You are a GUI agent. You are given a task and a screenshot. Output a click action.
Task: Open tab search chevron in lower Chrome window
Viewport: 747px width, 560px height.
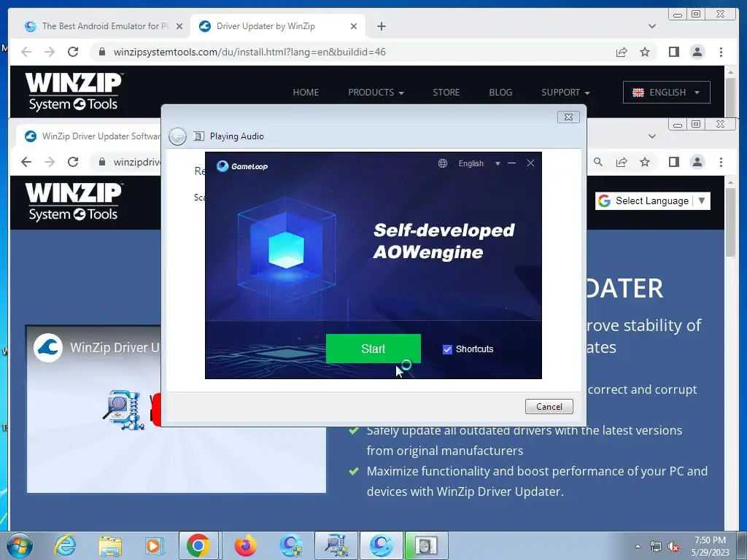(x=652, y=136)
